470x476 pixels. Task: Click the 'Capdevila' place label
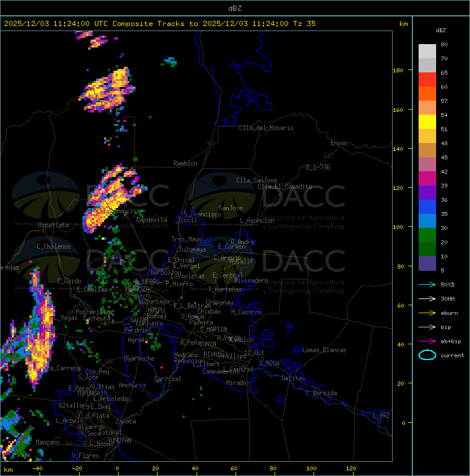tap(151, 220)
